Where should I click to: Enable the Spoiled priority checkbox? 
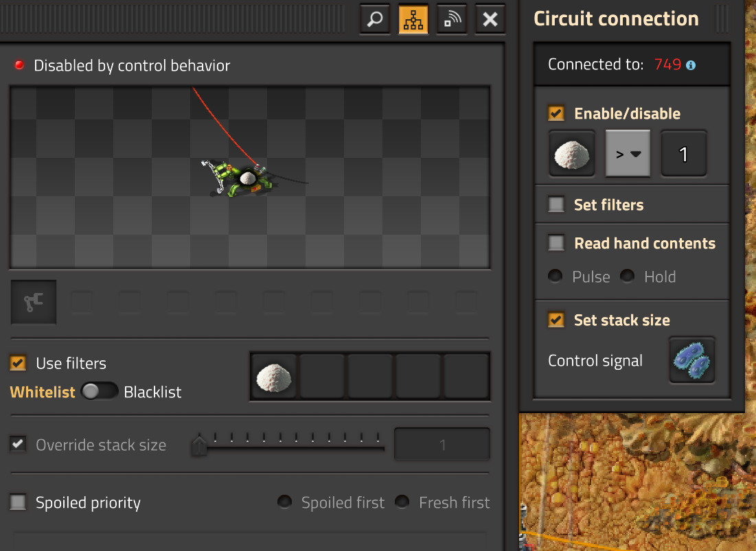(x=18, y=502)
